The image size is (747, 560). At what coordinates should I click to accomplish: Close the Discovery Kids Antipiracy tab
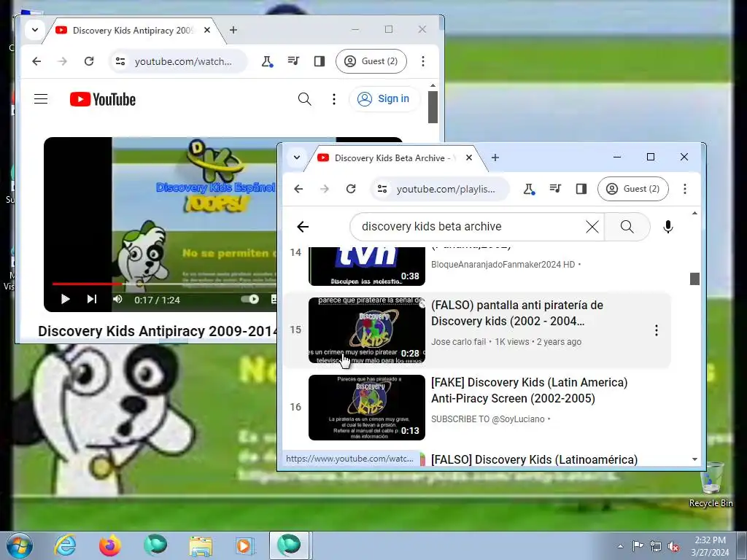pyautogui.click(x=207, y=30)
